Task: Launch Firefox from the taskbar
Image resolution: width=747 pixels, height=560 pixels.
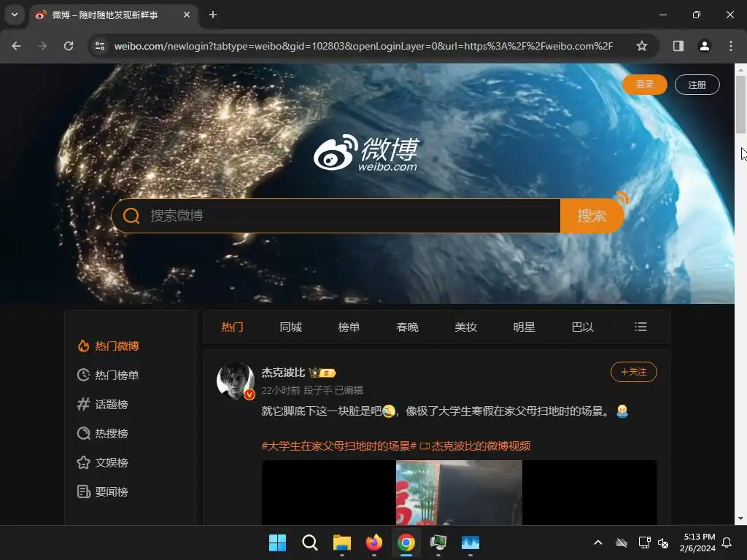Action: pyautogui.click(x=374, y=542)
